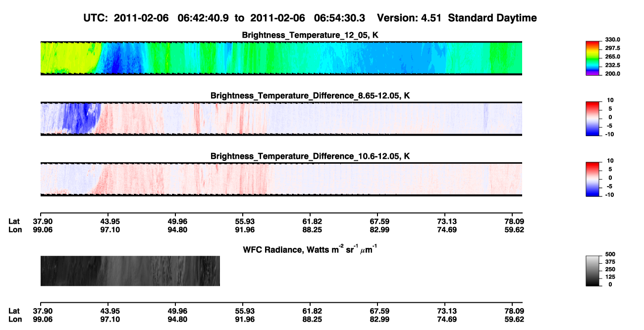
Task: Click the rainbow colorbar for Brightness Temperature
Action: point(593,58)
